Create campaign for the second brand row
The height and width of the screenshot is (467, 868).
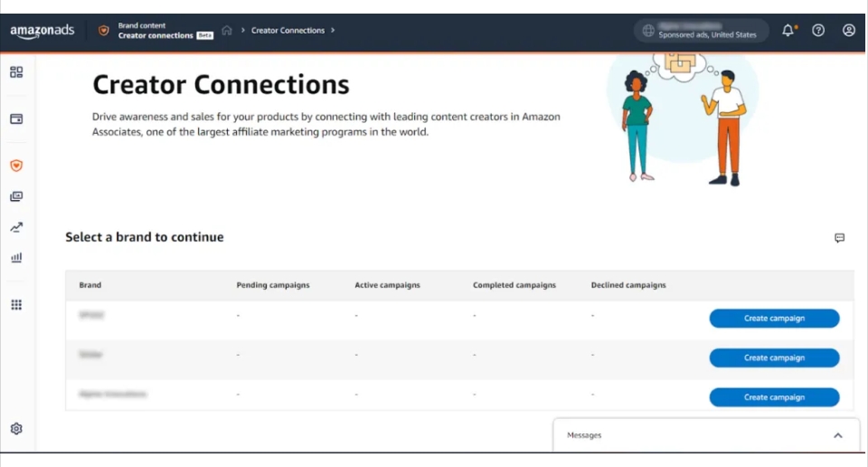pyautogui.click(x=775, y=357)
